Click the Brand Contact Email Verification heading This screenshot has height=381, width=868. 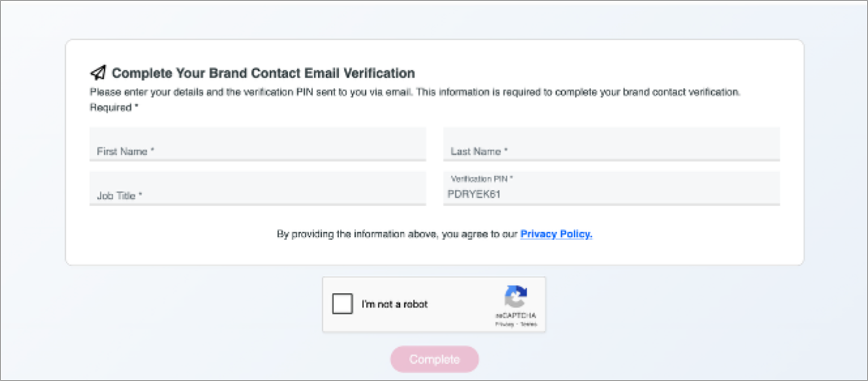coord(263,73)
